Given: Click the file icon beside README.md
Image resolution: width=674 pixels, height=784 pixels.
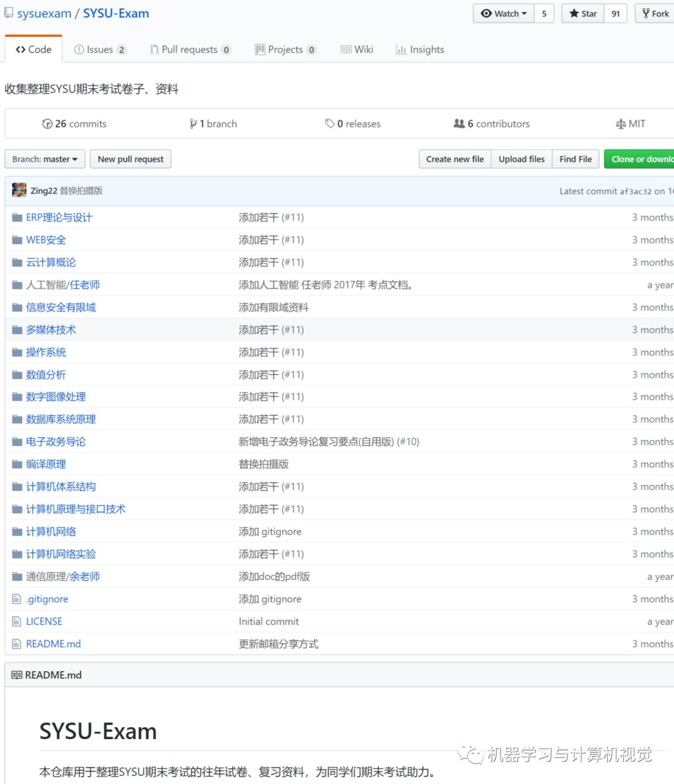Looking at the screenshot, I should (17, 644).
